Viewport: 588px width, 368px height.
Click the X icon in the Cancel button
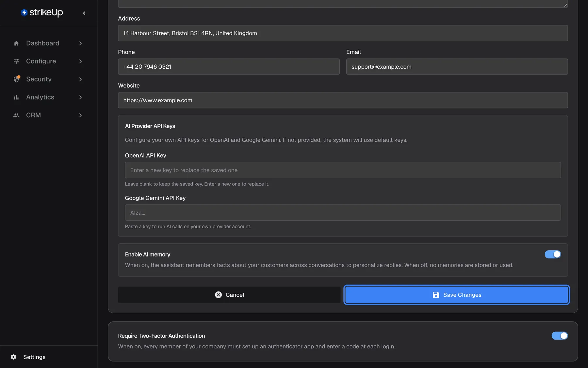click(x=218, y=295)
